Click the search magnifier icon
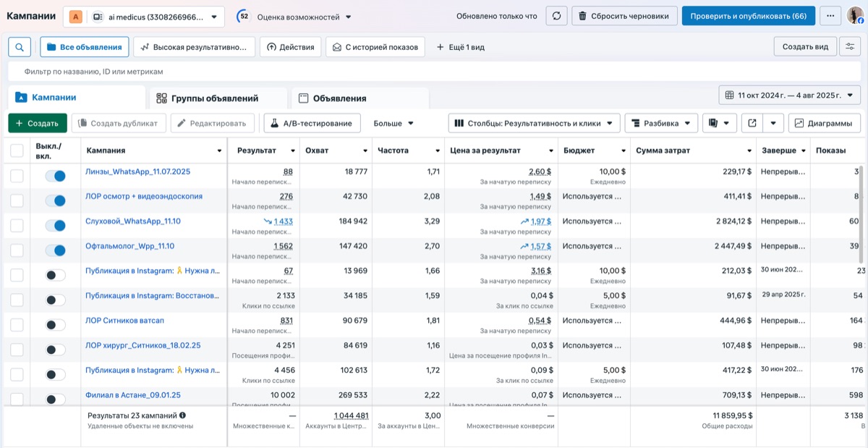This screenshot has width=868, height=448. pyautogui.click(x=20, y=47)
